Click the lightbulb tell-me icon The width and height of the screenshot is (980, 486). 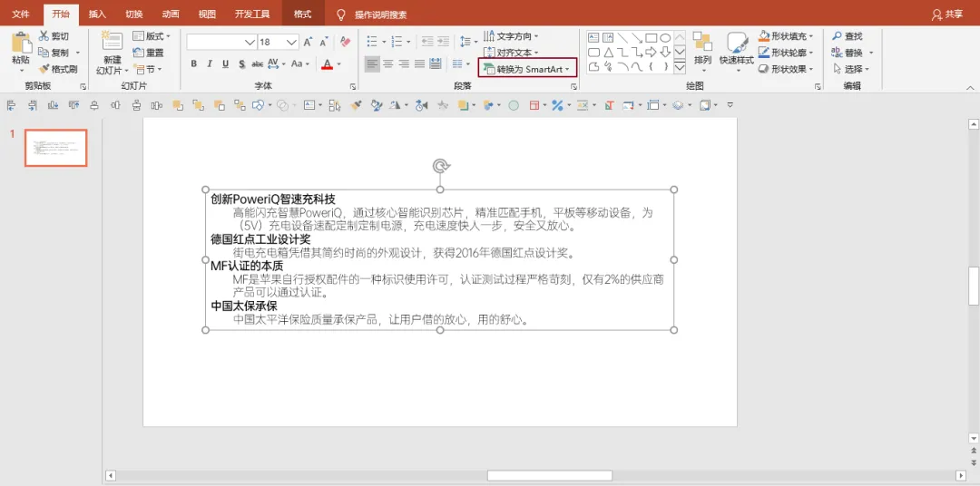340,14
